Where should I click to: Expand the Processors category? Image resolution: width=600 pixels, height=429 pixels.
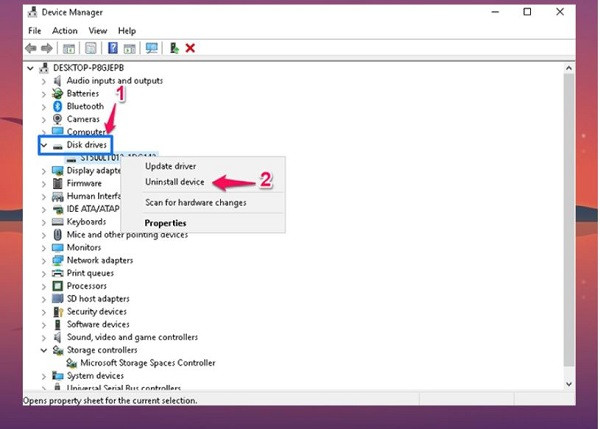click(x=44, y=287)
